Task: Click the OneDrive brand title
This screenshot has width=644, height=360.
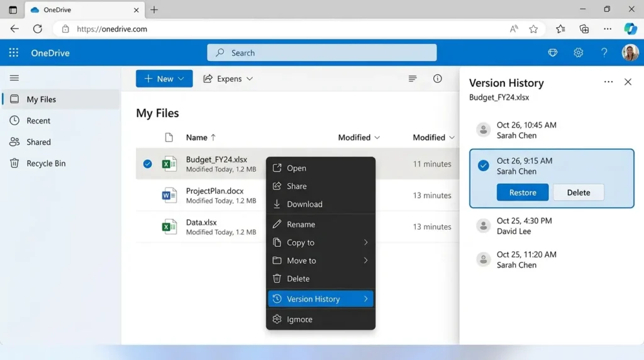Action: 50,53
